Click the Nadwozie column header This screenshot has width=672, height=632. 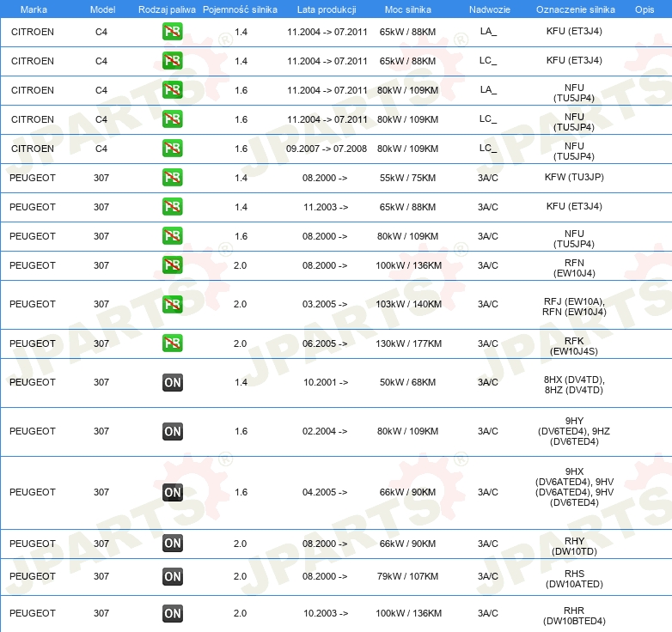coord(490,9)
